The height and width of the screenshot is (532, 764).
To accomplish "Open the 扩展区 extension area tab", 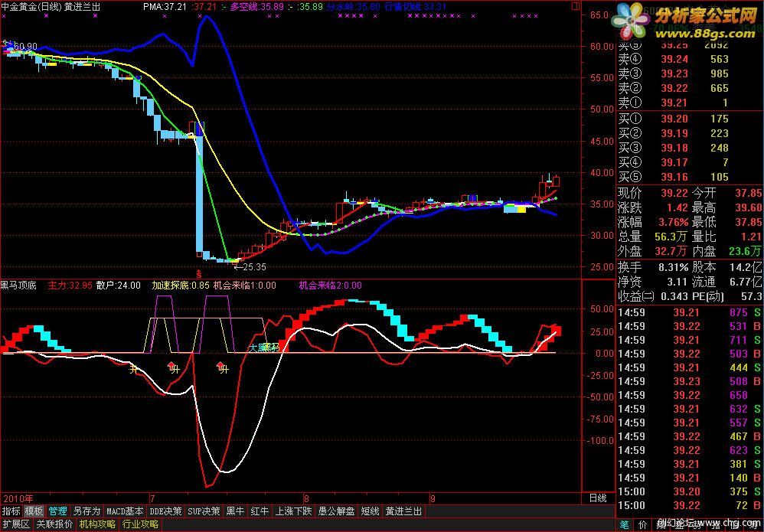I will 16,524.
